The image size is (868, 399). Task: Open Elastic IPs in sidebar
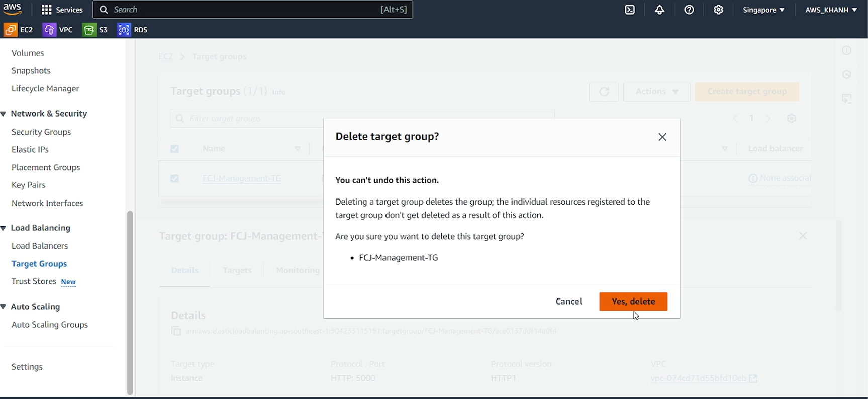coord(30,149)
